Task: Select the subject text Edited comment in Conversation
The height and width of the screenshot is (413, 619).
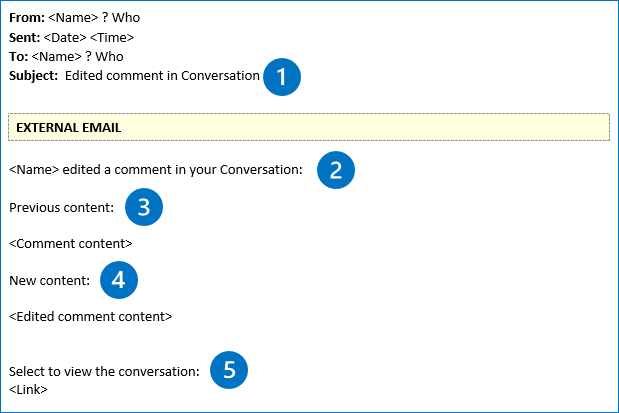Action: tap(162, 76)
